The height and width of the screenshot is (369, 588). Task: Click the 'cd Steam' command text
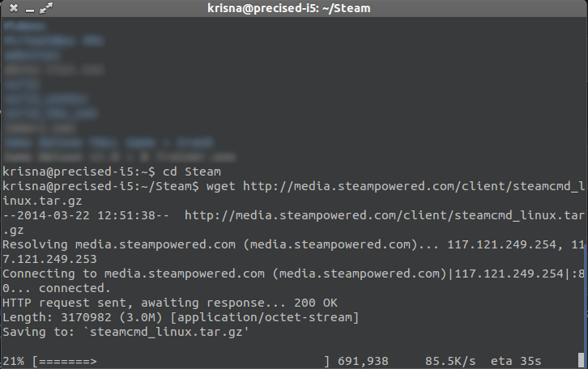(191, 172)
